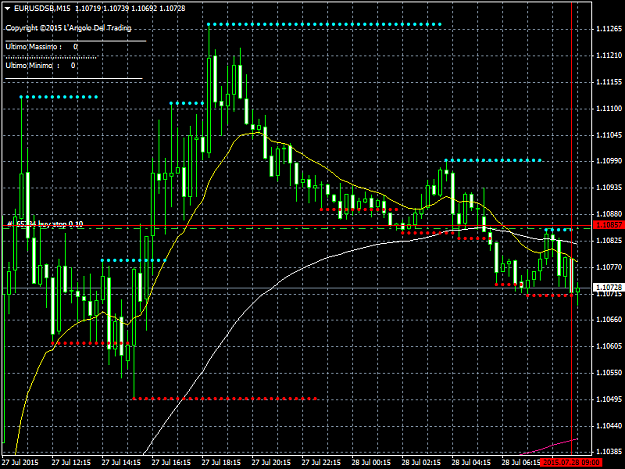The width and height of the screenshot is (625, 469).
Task: Click the 1.10660 price axis label
Action: pos(609,320)
